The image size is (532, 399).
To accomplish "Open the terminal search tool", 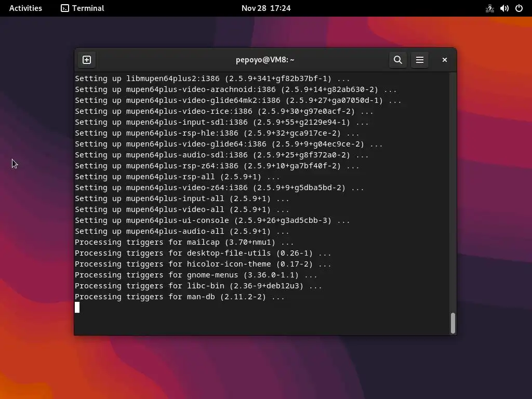I will (x=398, y=60).
